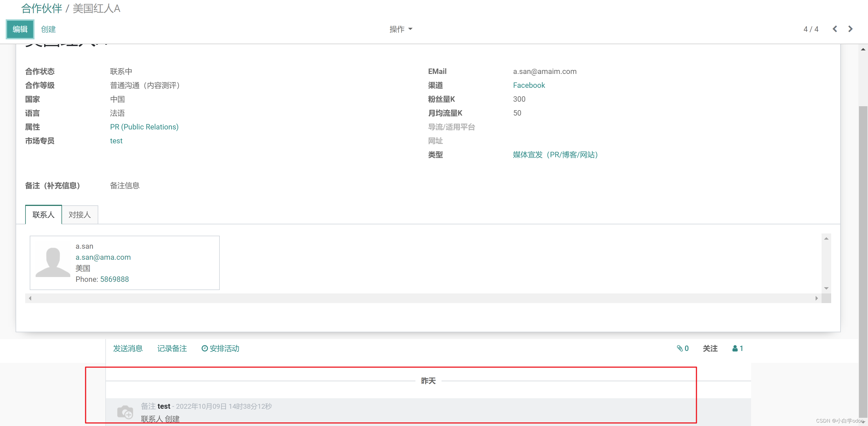Screen dimensions: 868x426
Task: Click the avatar icon in the chatter note
Action: (125, 412)
